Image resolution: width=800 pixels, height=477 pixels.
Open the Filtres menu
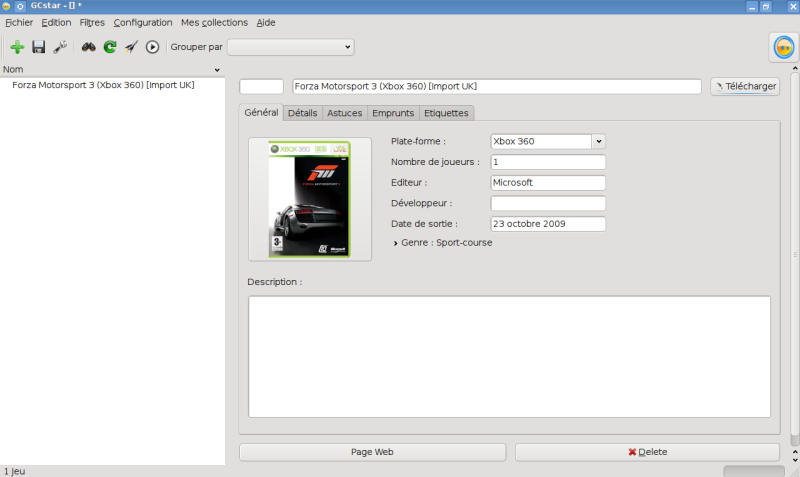click(x=92, y=22)
